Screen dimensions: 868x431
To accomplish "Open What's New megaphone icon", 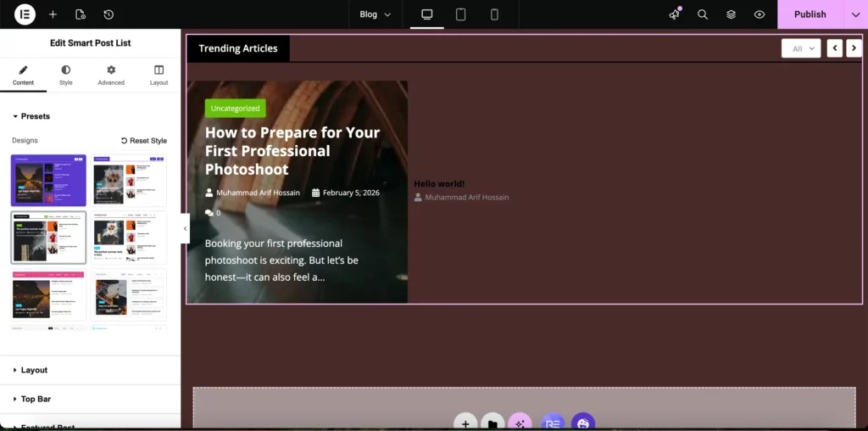I will pos(674,14).
